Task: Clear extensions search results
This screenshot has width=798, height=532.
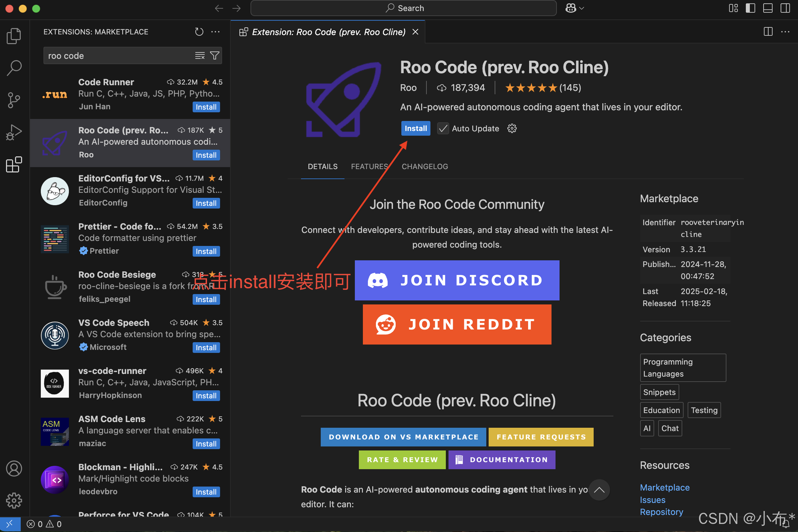Action: (200, 56)
